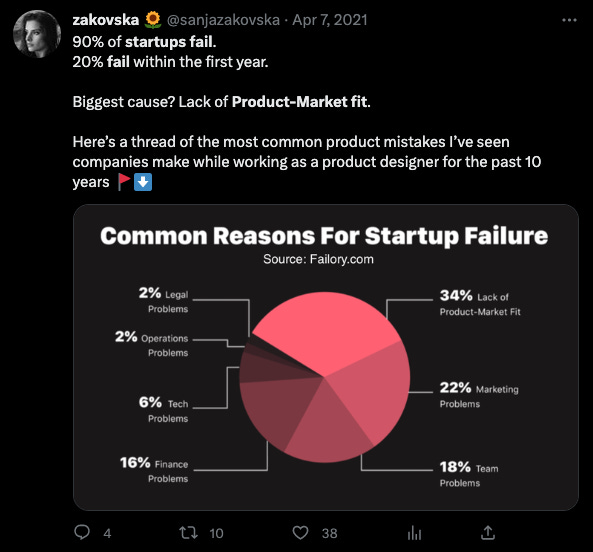
Task: Click the Source: Failory.com caption
Action: click(x=318, y=259)
